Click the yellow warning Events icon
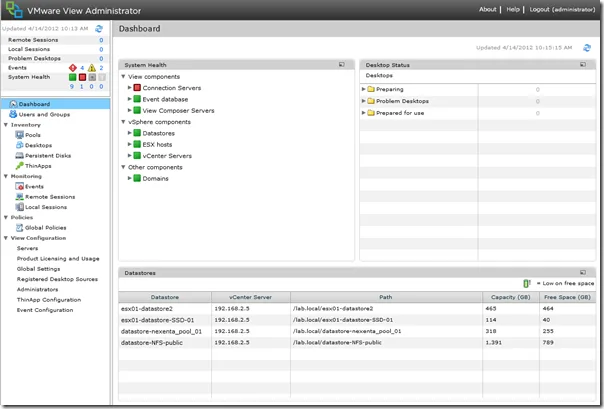The width and height of the screenshot is (604, 409). (92, 68)
